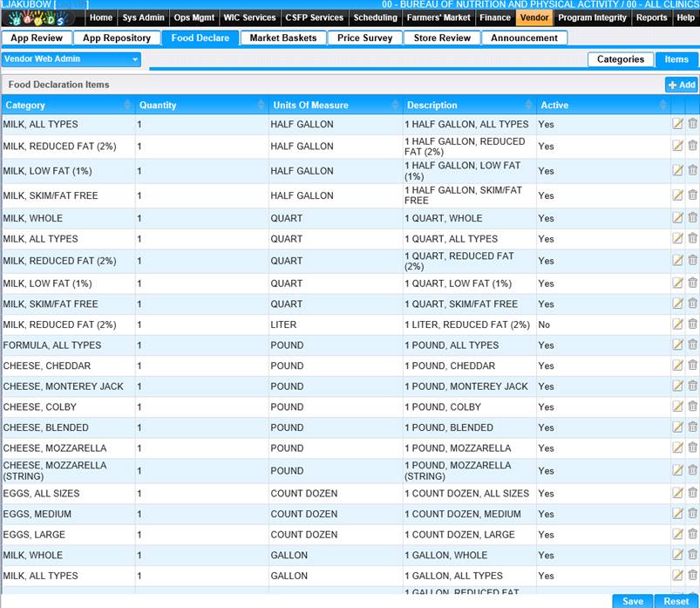Delete the 1 LITER, REDUCED FAT (2%) item
The image size is (700, 608).
pyautogui.click(x=692, y=324)
